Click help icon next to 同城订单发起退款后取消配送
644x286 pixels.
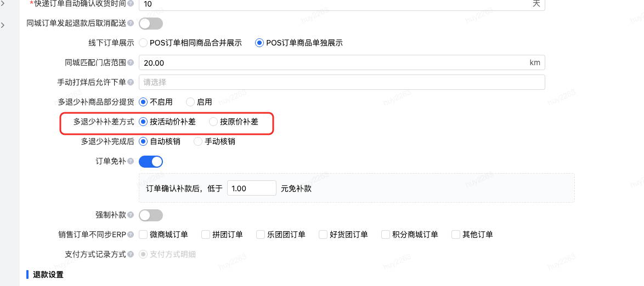pos(131,24)
